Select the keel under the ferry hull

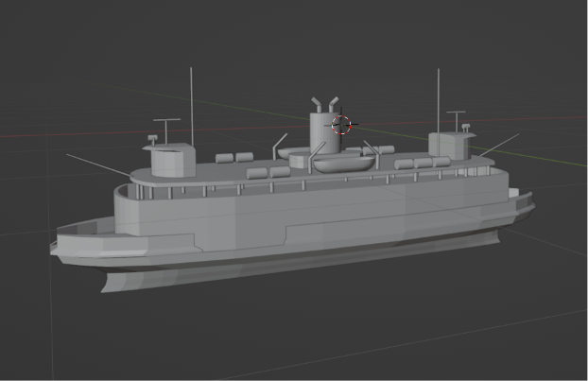point(300,263)
